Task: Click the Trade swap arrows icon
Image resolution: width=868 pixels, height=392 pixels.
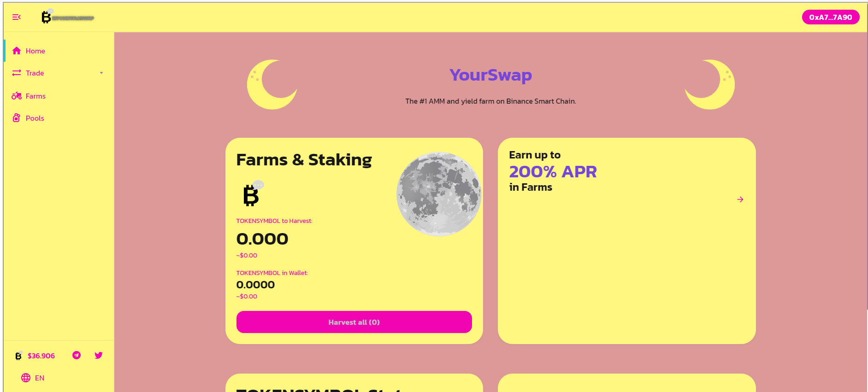Action: tap(17, 73)
